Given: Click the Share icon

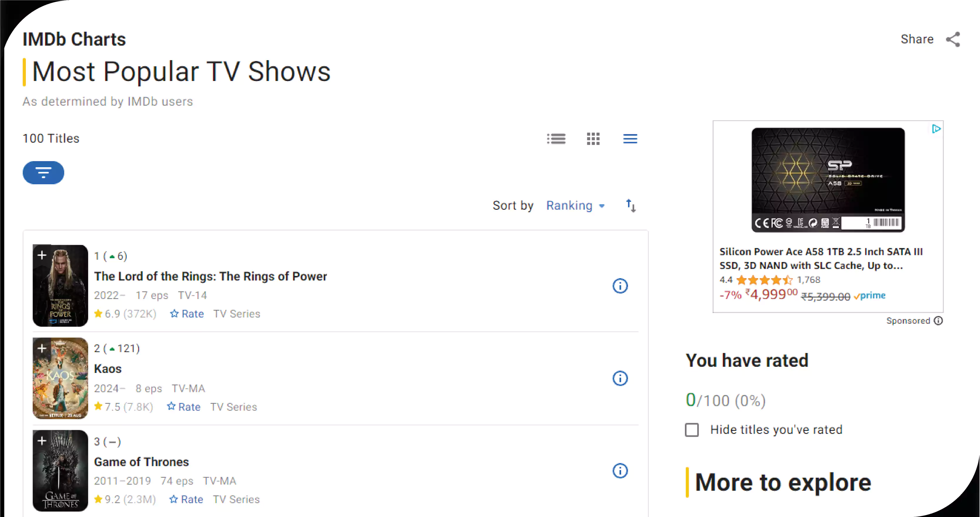Looking at the screenshot, I should tap(953, 39).
